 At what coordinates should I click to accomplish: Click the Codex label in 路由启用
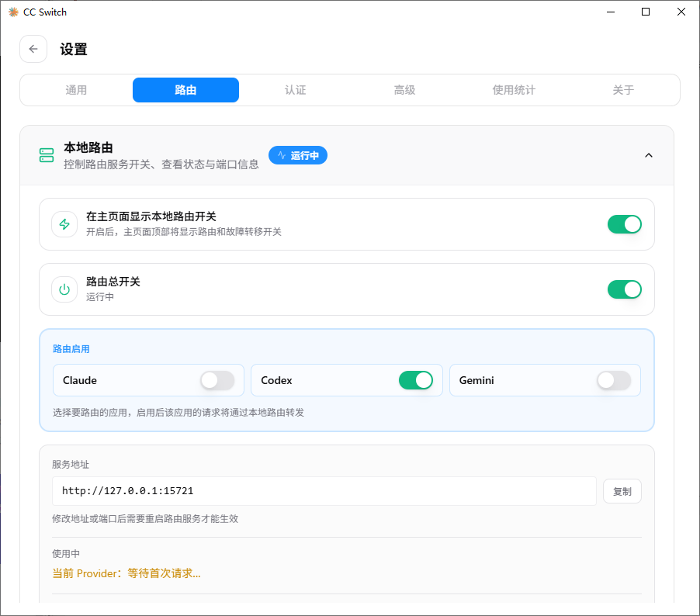[276, 380]
